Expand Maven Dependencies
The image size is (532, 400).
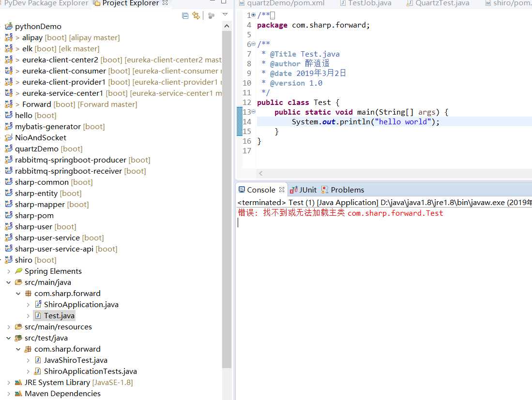tap(9, 394)
